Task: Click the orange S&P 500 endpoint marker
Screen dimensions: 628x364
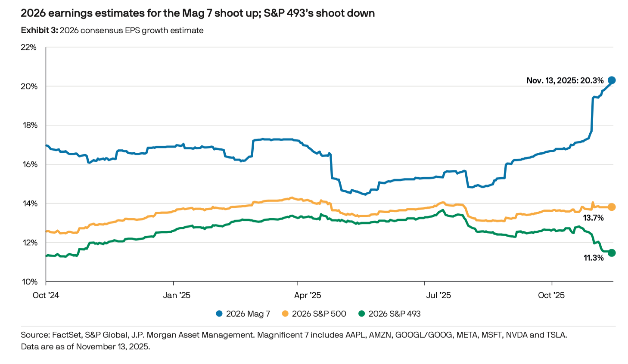Action: 611,207
